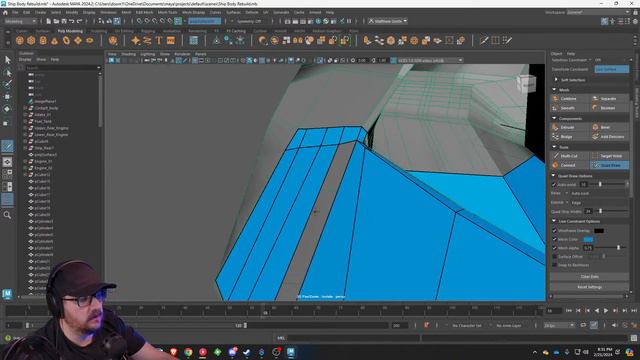The image size is (640, 360).
Task: Toggle the Mesh Alpha checkbox
Action: [x=554, y=248]
